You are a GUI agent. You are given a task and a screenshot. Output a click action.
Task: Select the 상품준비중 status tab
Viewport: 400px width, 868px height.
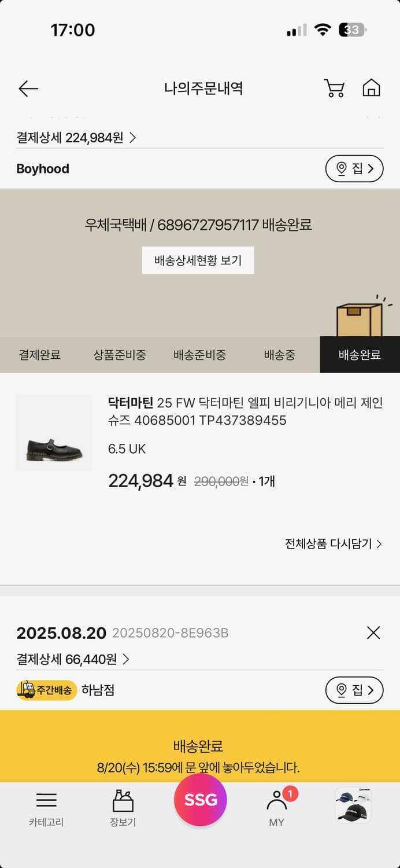117,356
